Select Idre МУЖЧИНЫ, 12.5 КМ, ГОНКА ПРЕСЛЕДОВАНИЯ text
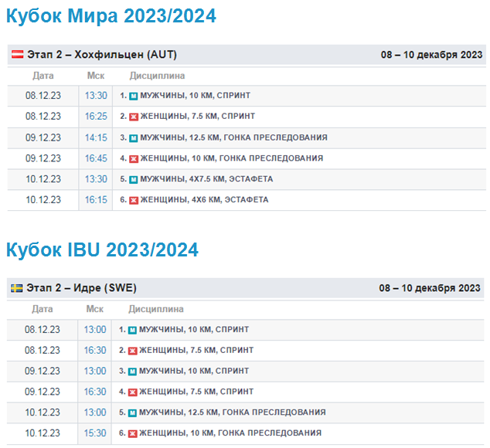This screenshot has height=448, width=490. coord(233,412)
